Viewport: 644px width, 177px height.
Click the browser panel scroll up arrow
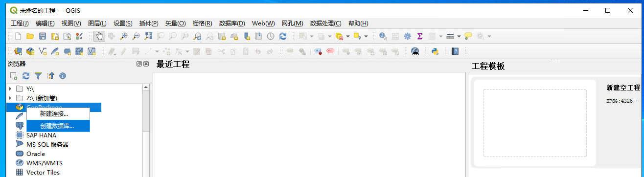pyautogui.click(x=146, y=88)
